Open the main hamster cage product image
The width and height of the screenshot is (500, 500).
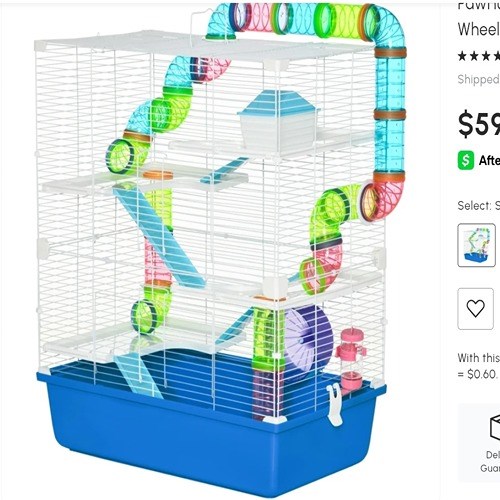[213, 250]
